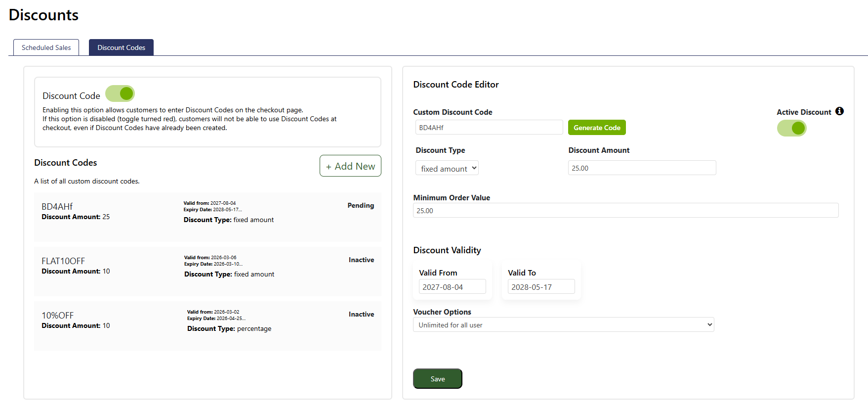Image resolution: width=868 pixels, height=413 pixels.
Task: Click the Active Discount info icon
Action: 839,111
